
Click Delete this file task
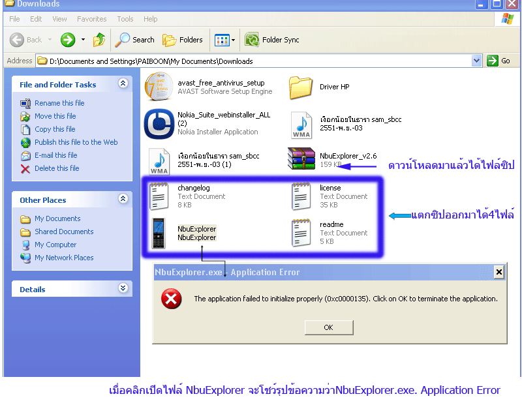click(x=57, y=168)
